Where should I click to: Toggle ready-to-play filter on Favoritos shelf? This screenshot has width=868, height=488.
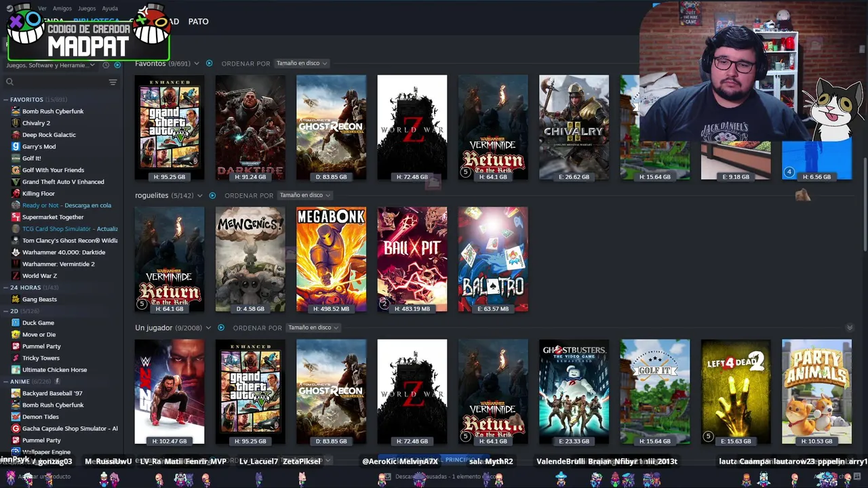[x=209, y=63]
